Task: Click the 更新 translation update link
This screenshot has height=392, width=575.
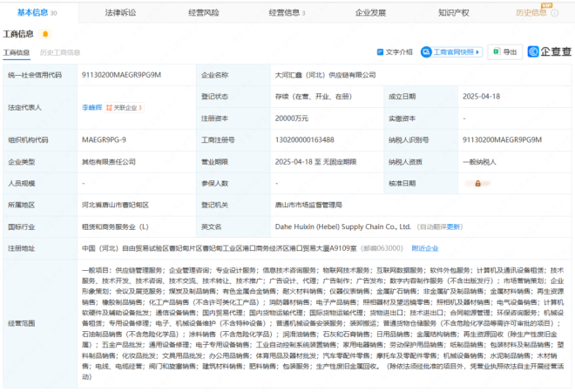Action: pyautogui.click(x=454, y=226)
